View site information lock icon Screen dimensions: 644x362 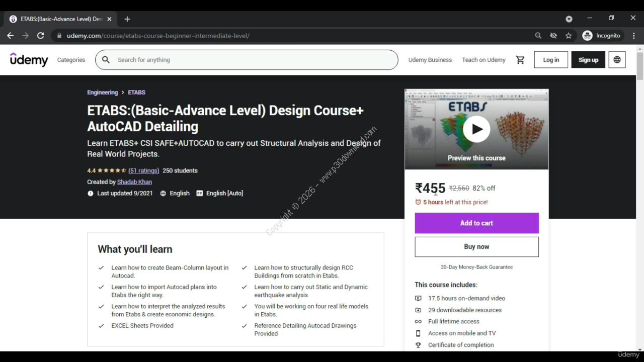pos(59,36)
